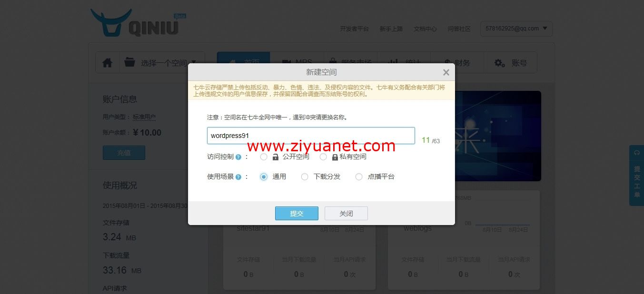Click the 账户信息 heading
Image resolution: width=644 pixels, height=294 pixels.
(120, 99)
